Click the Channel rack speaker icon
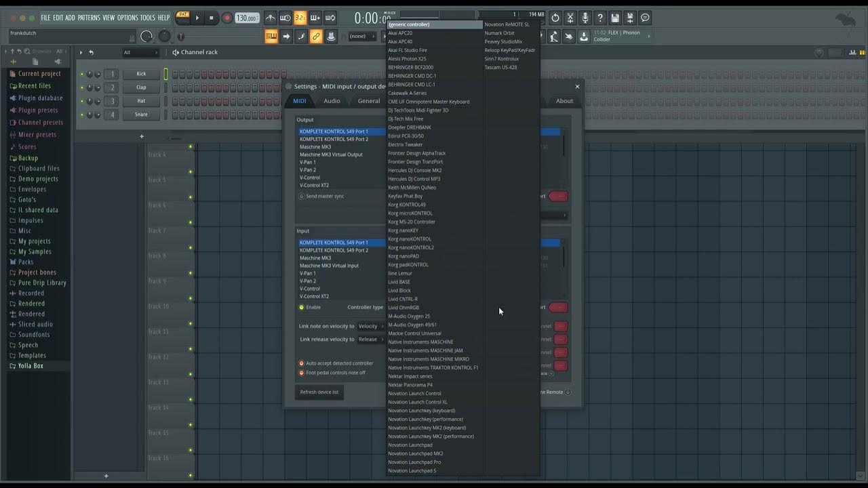This screenshot has width=868, height=488. pos(176,52)
